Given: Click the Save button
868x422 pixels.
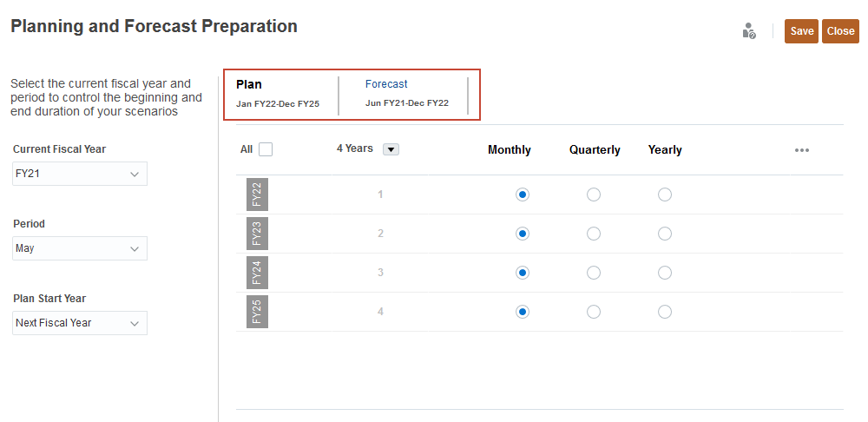Looking at the screenshot, I should pos(801,31).
